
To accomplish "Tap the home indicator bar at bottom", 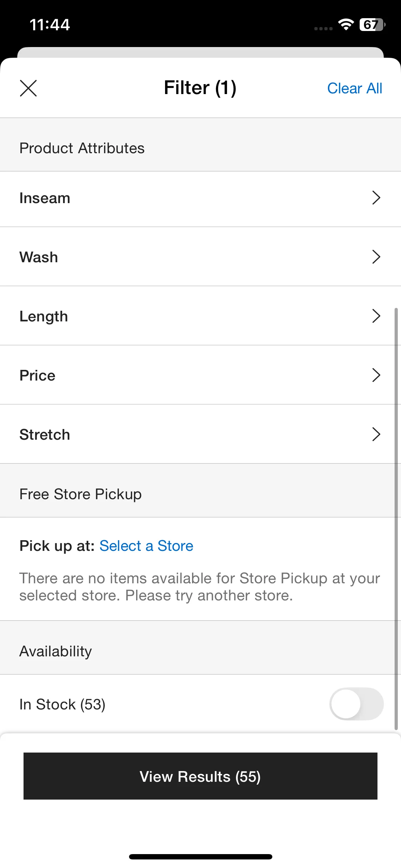I will [x=201, y=857].
